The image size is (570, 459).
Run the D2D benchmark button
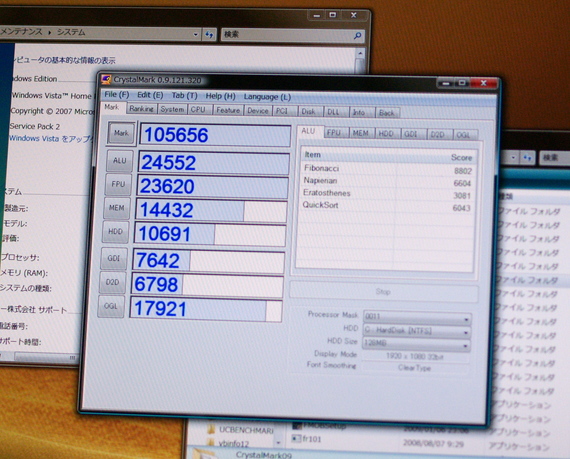coord(112,282)
